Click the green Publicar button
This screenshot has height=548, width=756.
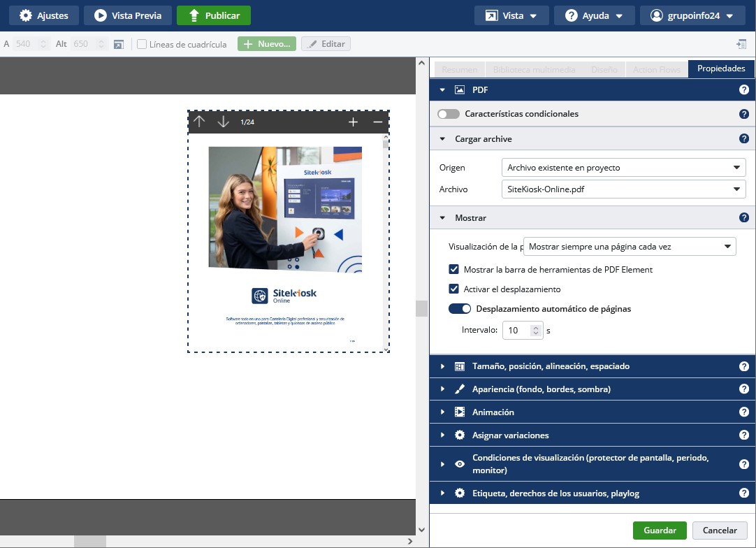pos(213,15)
